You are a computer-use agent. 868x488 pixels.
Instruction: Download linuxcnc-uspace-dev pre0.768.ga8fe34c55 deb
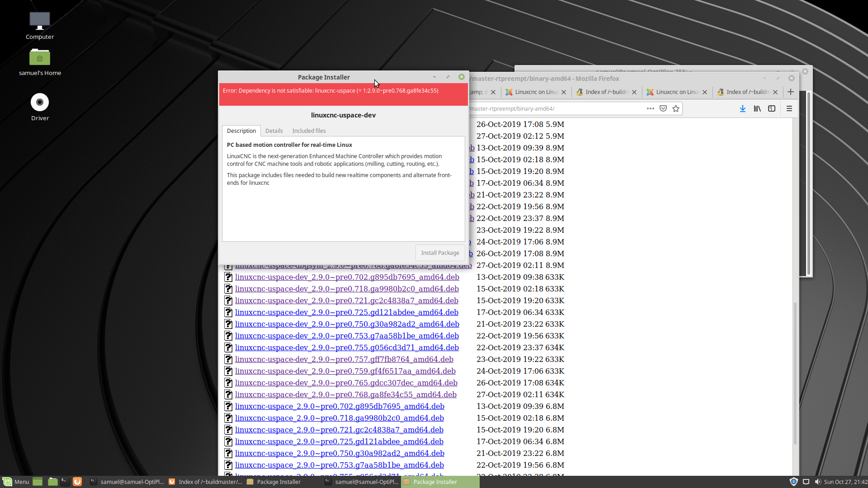(345, 394)
